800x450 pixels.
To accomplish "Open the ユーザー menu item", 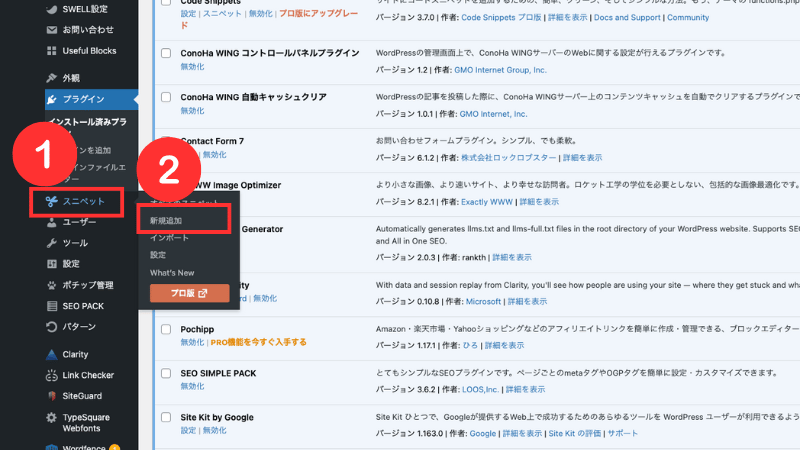I will point(79,222).
